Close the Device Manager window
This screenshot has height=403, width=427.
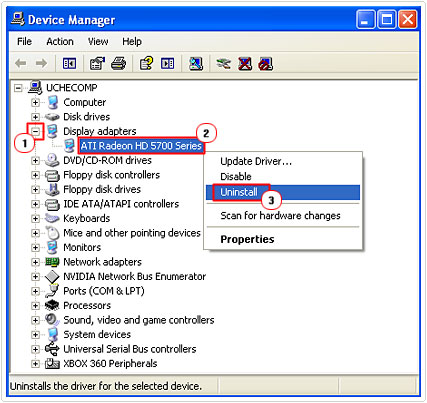tap(408, 20)
